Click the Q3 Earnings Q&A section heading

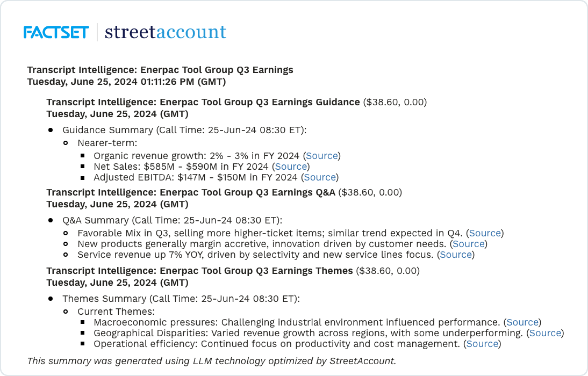(190, 192)
